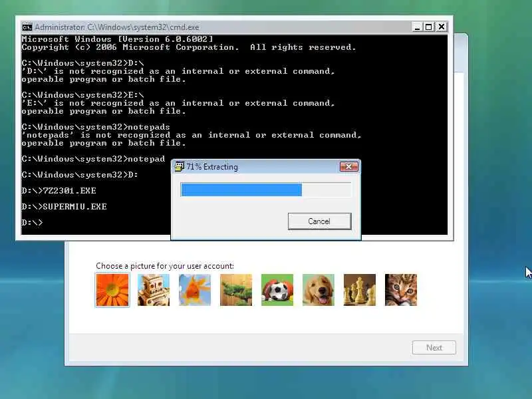Click the 'C:\Windows\system32>E:\' line

[82, 95]
